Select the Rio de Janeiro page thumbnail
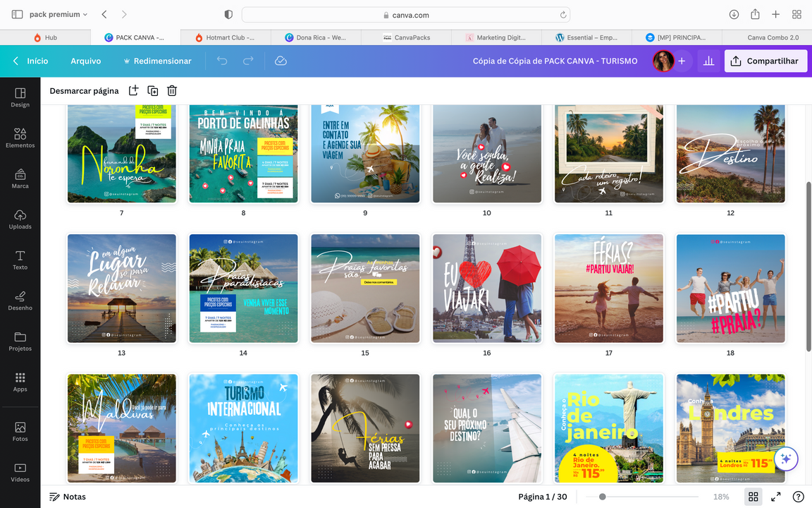 tap(608, 428)
